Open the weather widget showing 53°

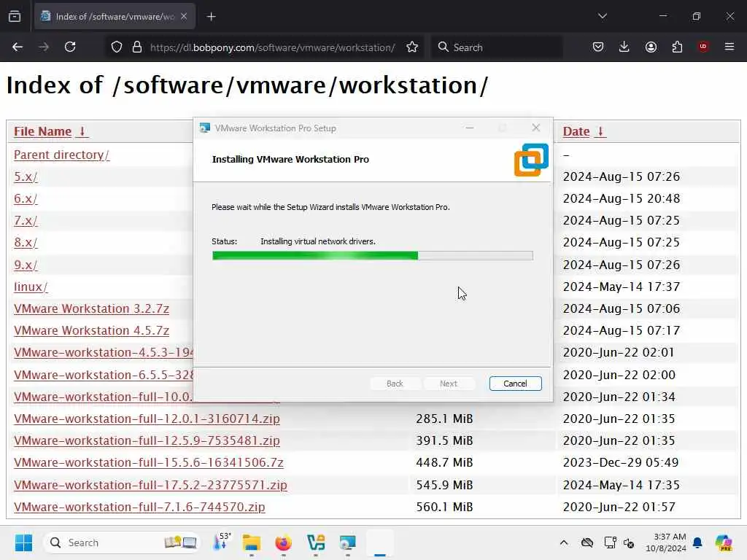pyautogui.click(x=222, y=542)
